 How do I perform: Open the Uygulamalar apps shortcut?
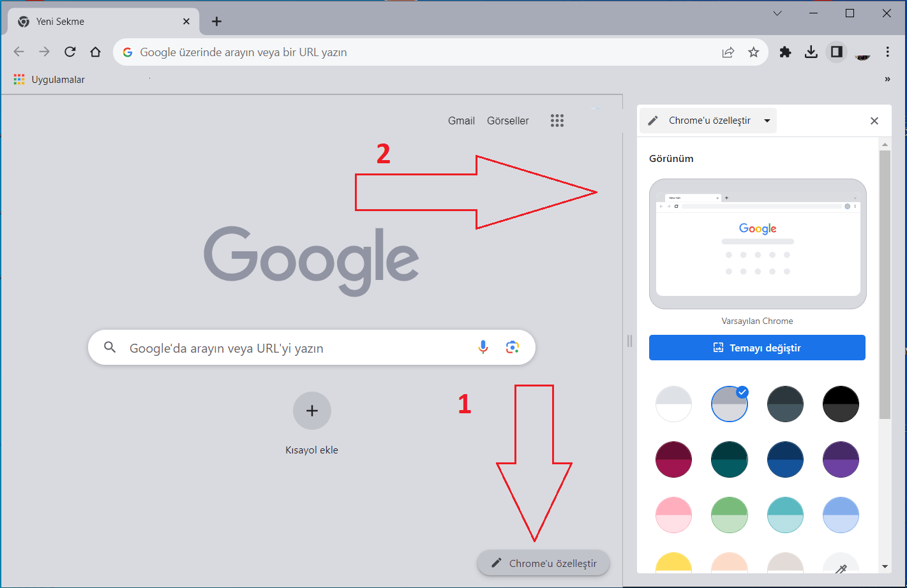49,80
